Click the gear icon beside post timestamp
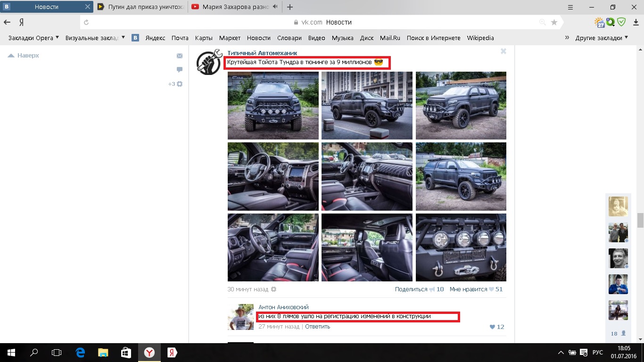 pyautogui.click(x=274, y=289)
